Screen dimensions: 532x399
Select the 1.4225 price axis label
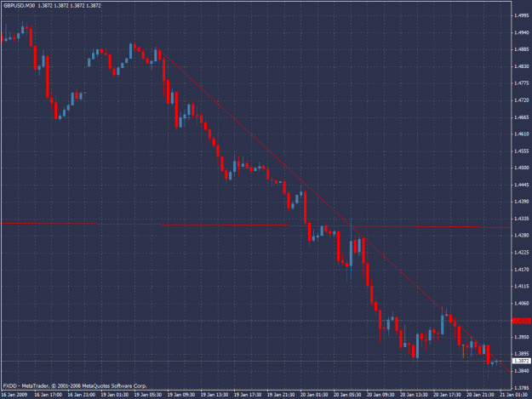pyautogui.click(x=522, y=253)
